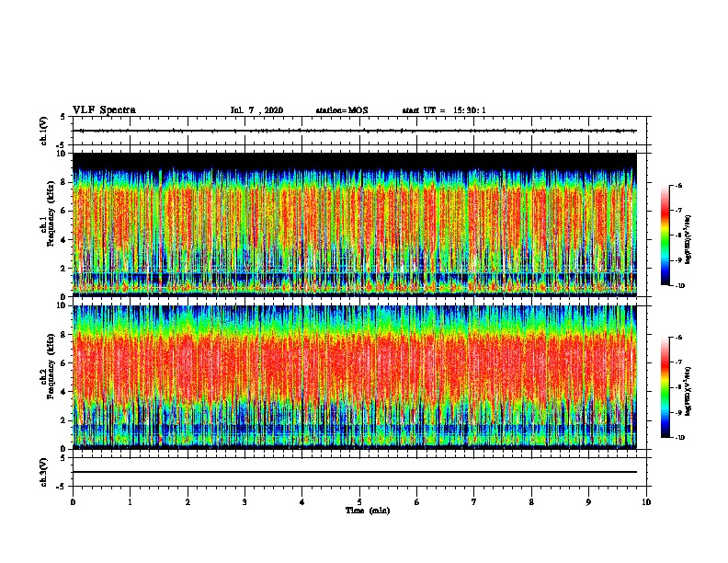728x563 pixels.
Task: Click the "station=MOS" header text
Action: coord(342,110)
